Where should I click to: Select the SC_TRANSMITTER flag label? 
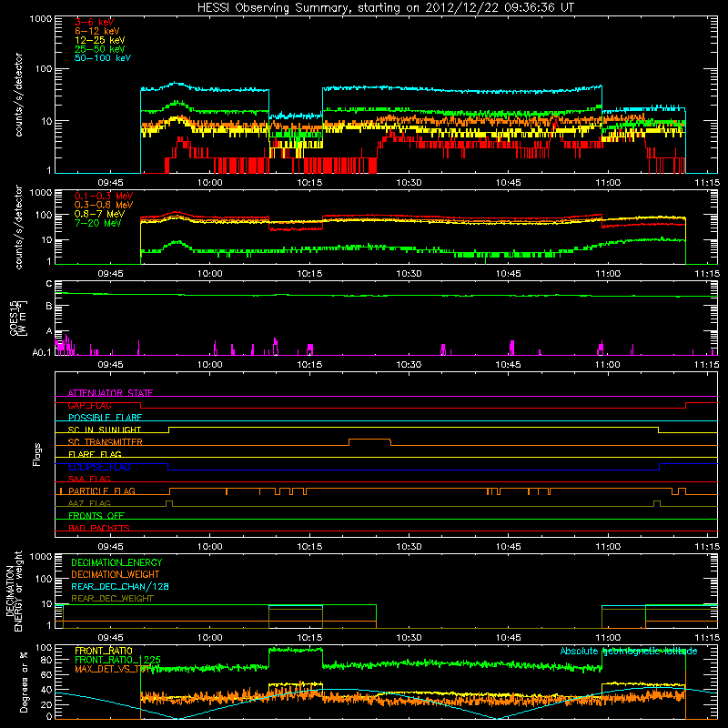click(105, 442)
